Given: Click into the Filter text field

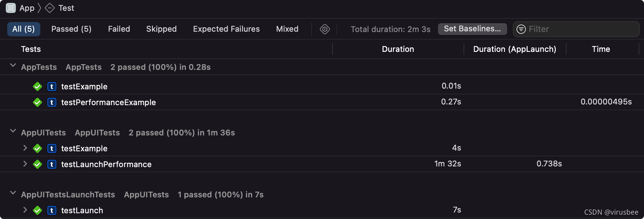Looking at the screenshot, I should 581,29.
